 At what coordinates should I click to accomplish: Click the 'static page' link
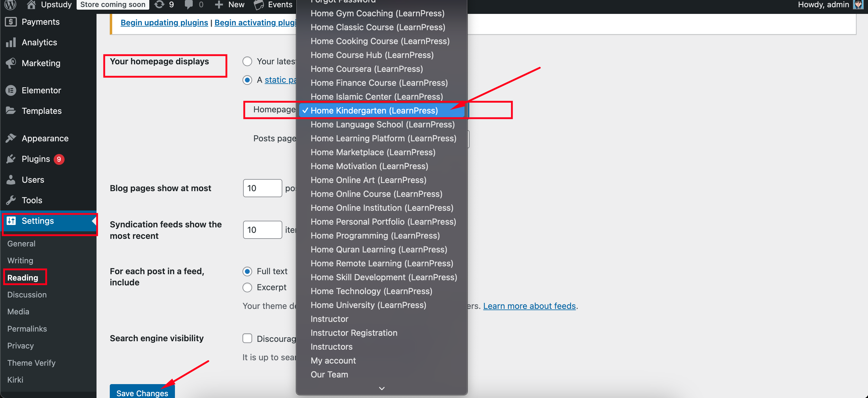[x=280, y=80]
